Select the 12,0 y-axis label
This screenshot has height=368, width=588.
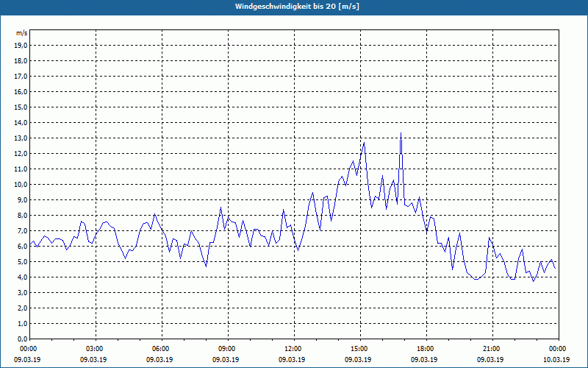(x=21, y=154)
